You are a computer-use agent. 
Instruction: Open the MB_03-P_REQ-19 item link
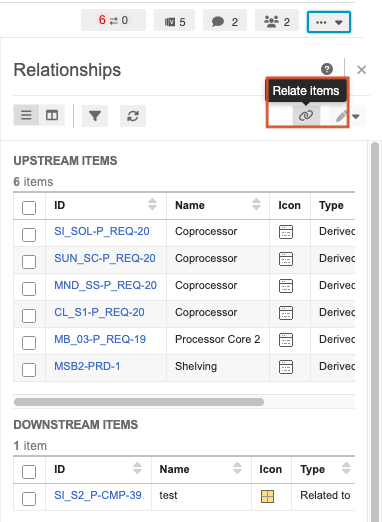tap(100, 339)
